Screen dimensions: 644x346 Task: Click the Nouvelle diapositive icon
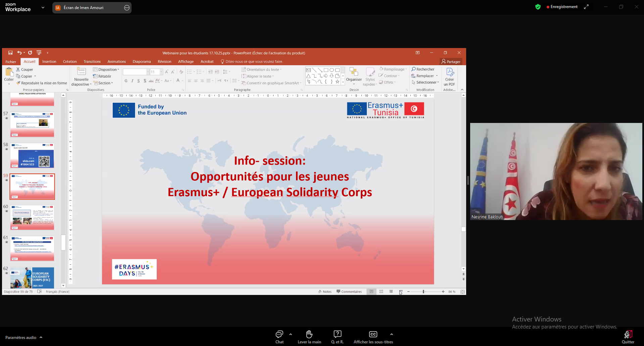81,72
